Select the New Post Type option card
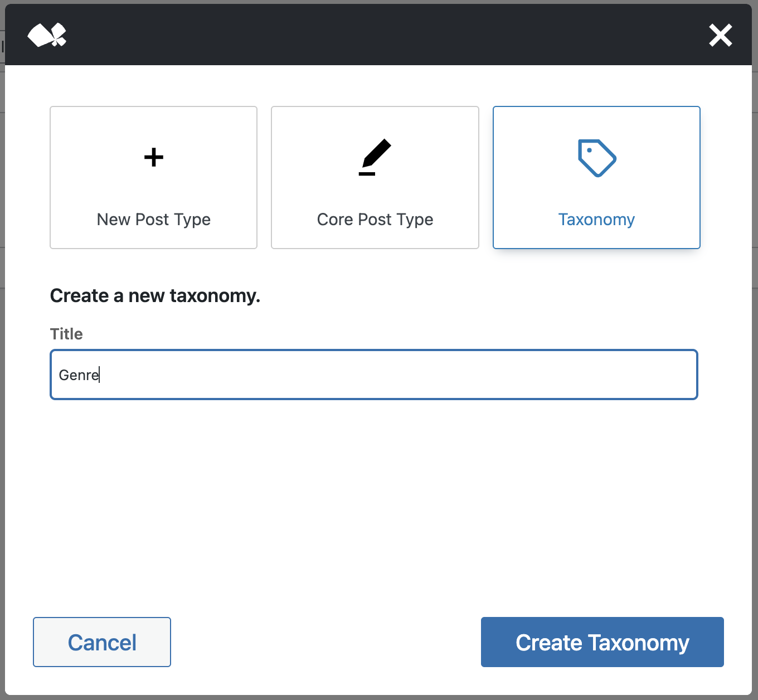The width and height of the screenshot is (758, 700). pos(153,177)
